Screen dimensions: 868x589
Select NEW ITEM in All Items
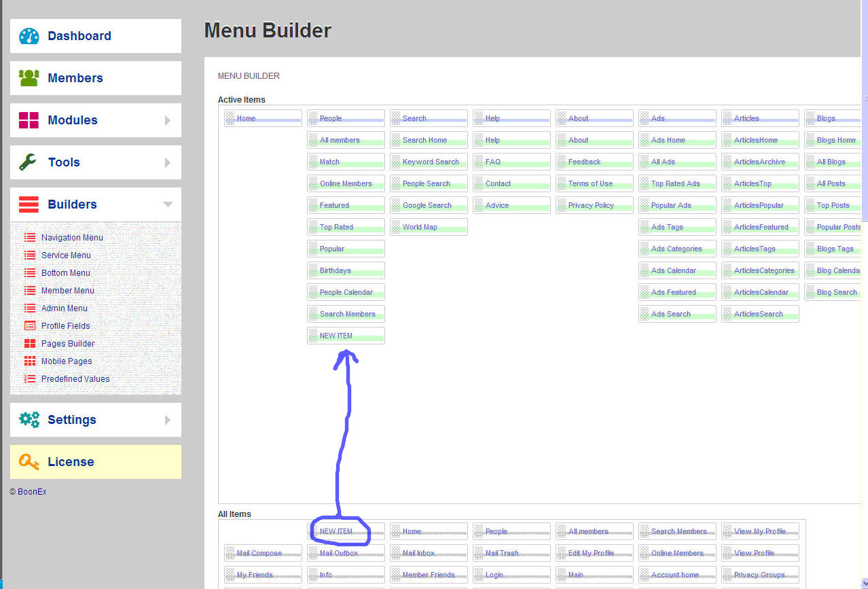346,531
